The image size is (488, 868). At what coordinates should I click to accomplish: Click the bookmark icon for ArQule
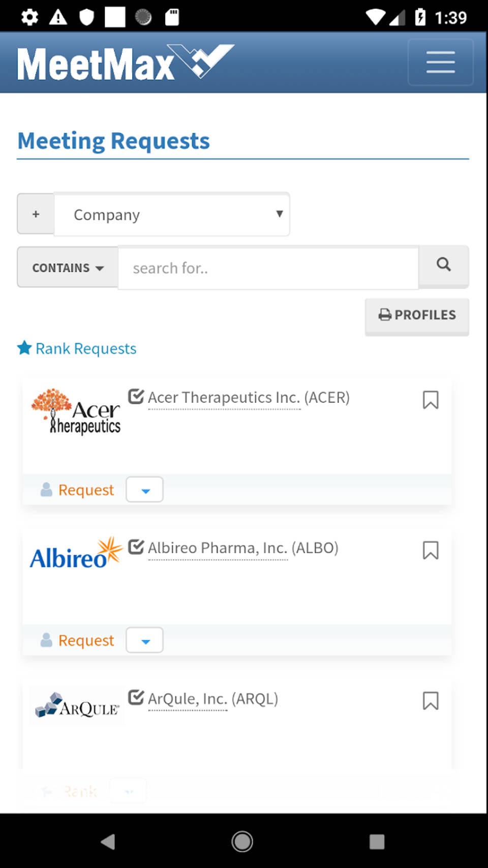point(431,701)
